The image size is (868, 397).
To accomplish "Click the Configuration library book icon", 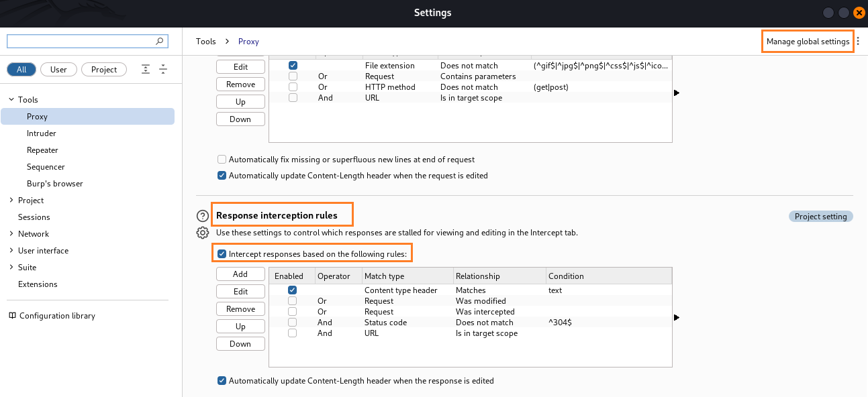I will coord(12,316).
